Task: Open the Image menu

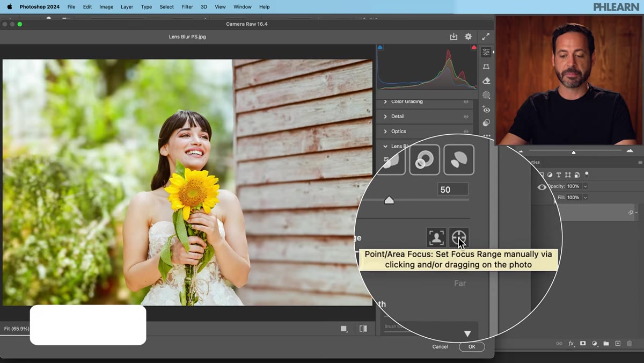Action: pyautogui.click(x=106, y=7)
